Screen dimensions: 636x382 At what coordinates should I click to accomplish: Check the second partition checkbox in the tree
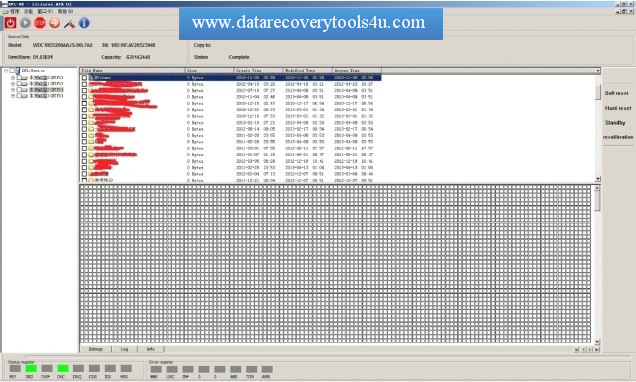[x=19, y=84]
